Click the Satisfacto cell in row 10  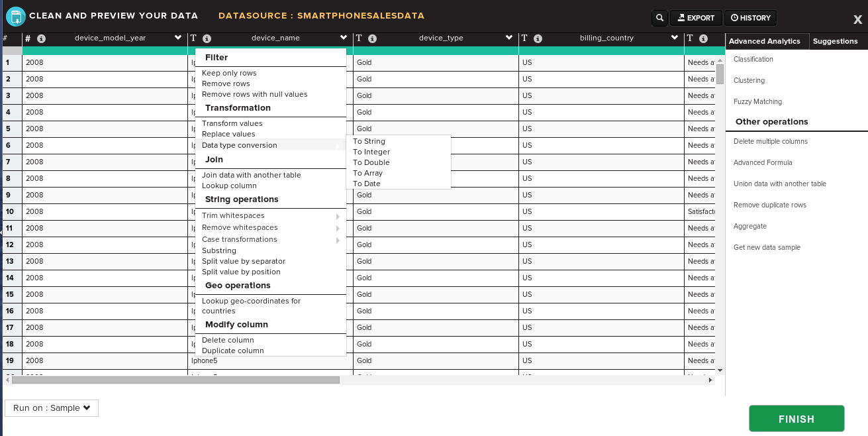coord(700,211)
